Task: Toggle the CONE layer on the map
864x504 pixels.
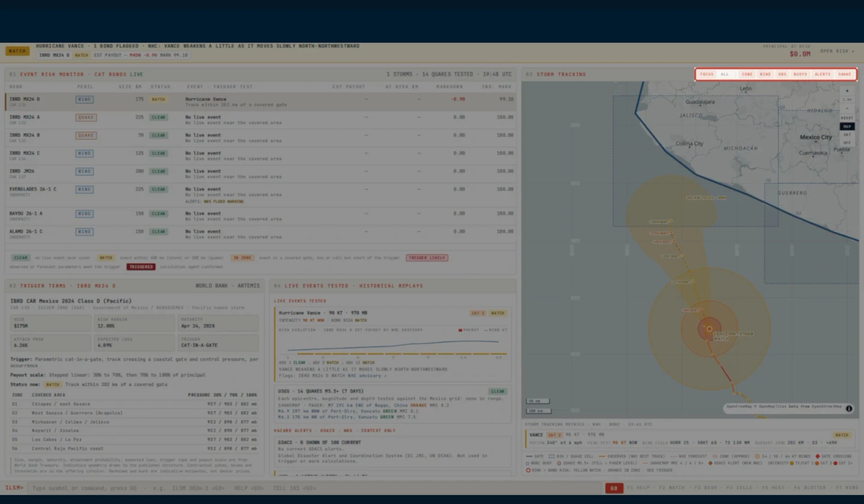Action: click(747, 74)
